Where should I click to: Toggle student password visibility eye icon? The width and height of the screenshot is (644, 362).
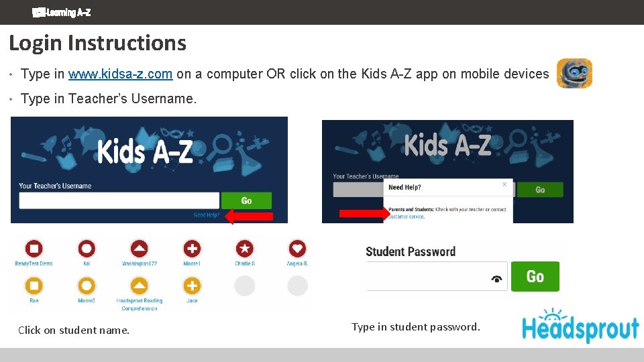[496, 279]
